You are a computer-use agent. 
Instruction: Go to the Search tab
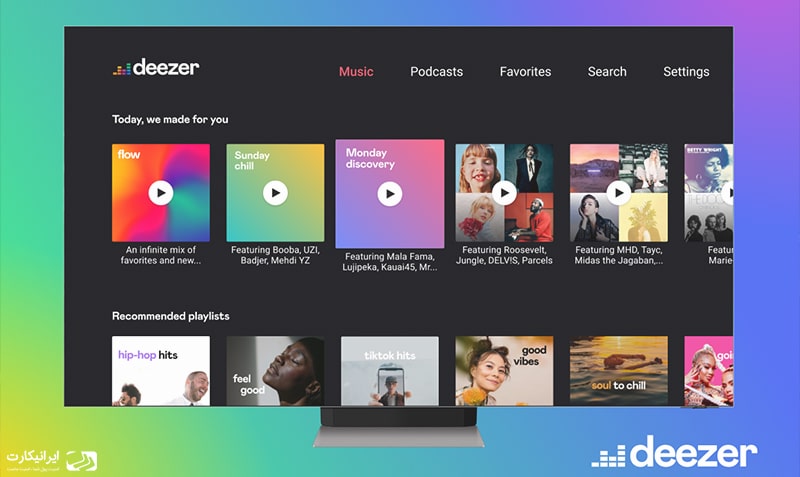point(607,71)
